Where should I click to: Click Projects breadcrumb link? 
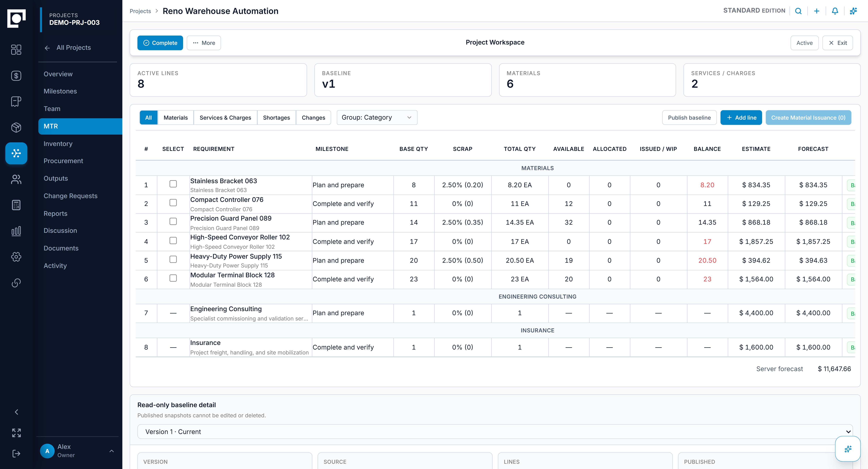140,11
